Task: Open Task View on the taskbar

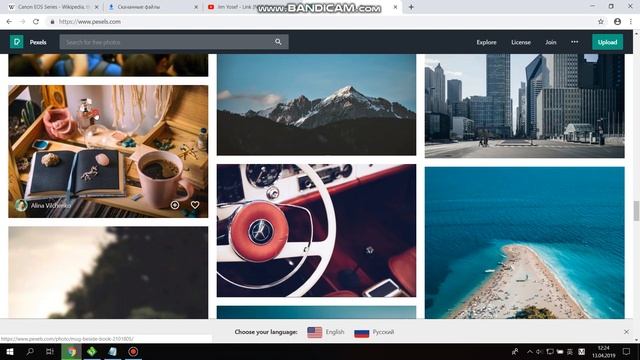Action: tap(50, 351)
